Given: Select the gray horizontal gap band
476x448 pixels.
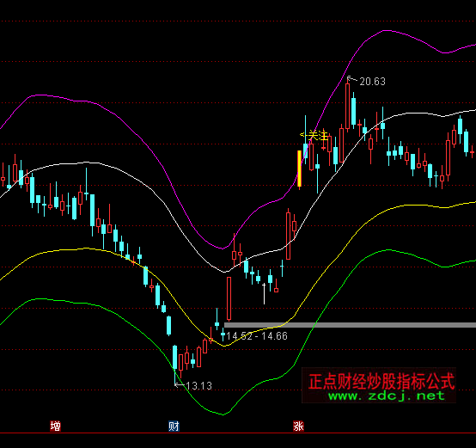Looking at the screenshot, I should [350, 325].
